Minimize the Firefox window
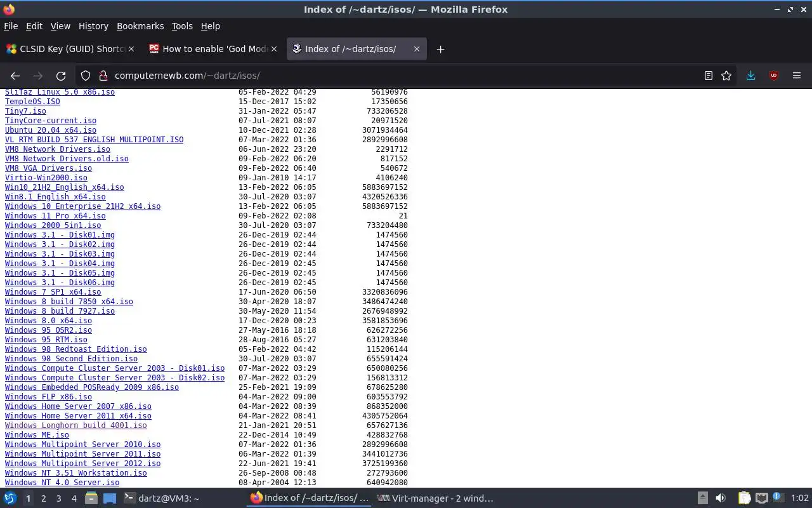812x508 pixels. click(x=777, y=10)
